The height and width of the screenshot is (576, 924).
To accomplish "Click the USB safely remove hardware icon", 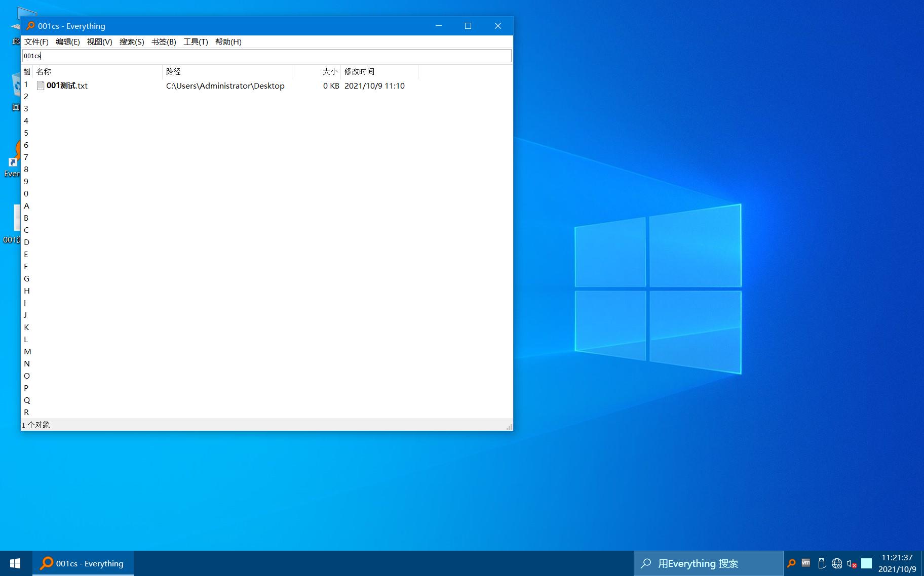I will [822, 563].
